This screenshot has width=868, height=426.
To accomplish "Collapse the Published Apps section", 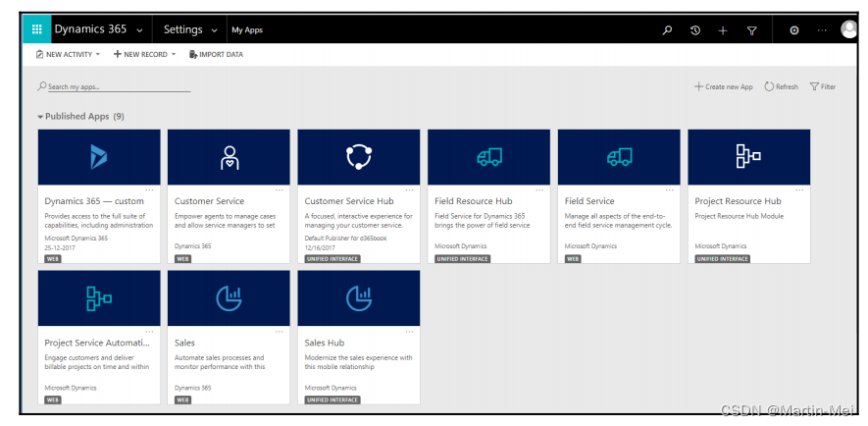I will pyautogui.click(x=40, y=117).
